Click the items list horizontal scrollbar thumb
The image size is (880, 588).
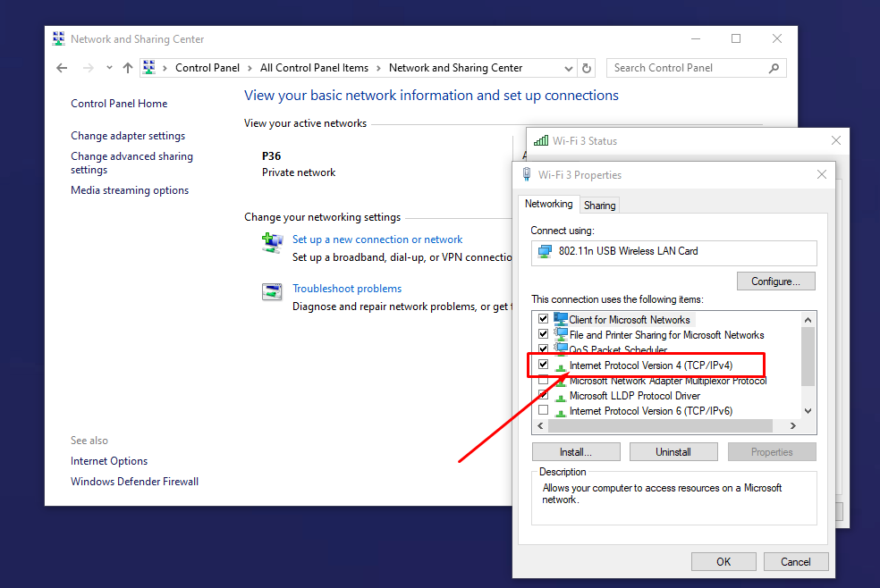coord(661,426)
